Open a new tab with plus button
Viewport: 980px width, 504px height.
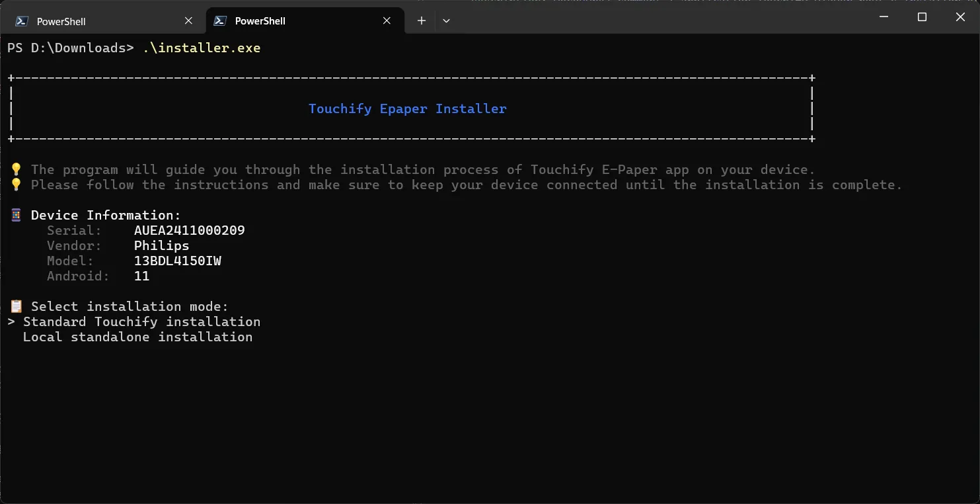tap(422, 21)
